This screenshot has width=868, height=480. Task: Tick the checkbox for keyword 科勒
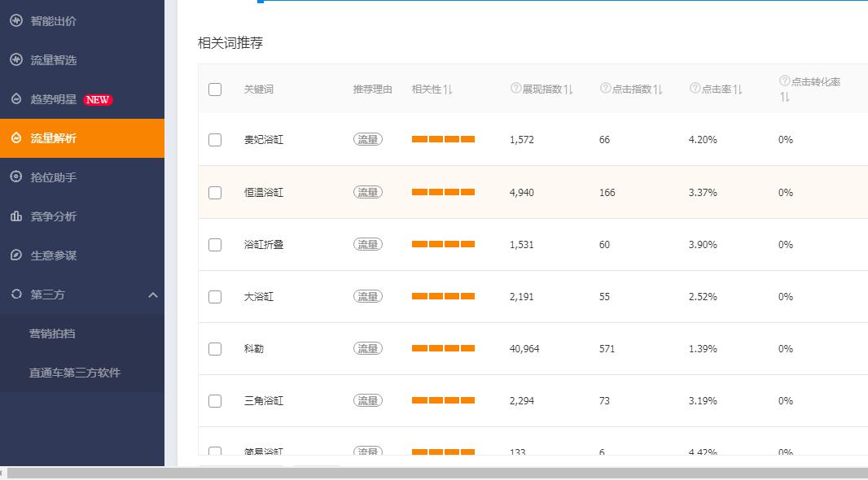tap(215, 348)
